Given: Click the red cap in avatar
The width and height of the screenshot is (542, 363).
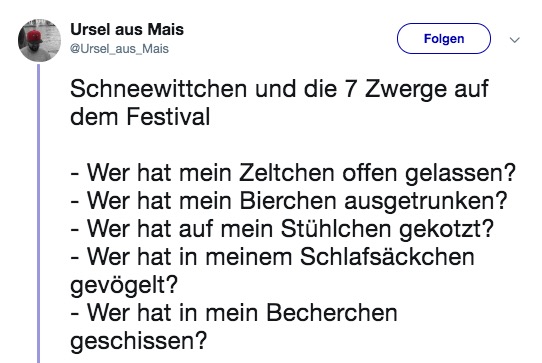Looking at the screenshot, I should [35, 36].
